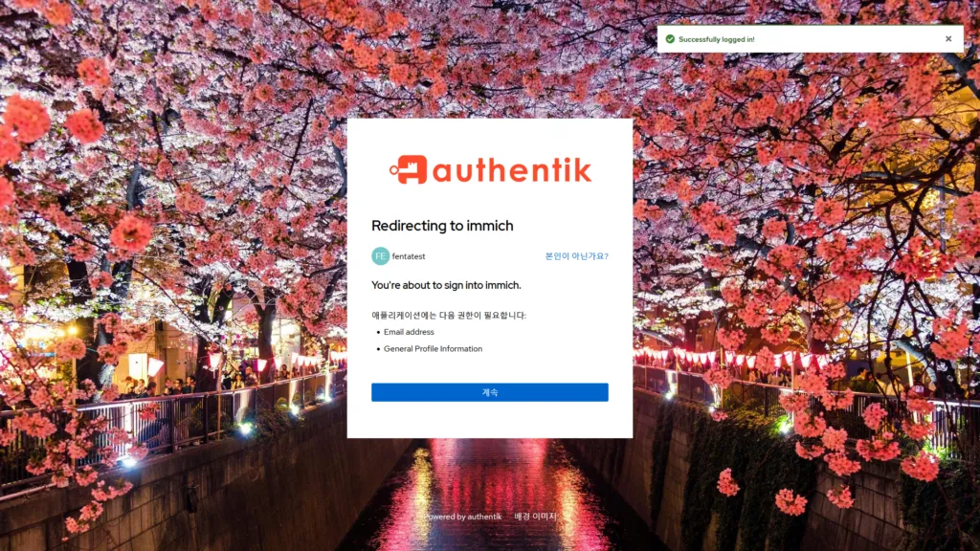The image size is (980, 551).
Task: Click the Powered by authentik footer link
Action: tap(463, 516)
